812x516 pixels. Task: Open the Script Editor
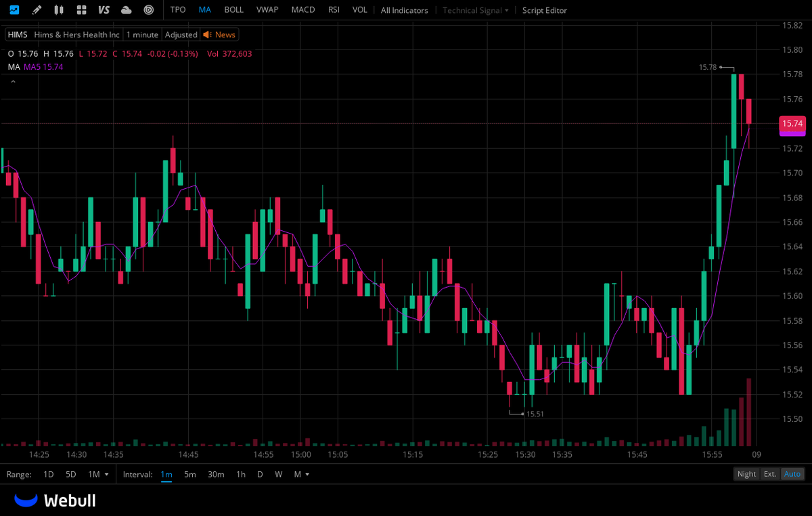click(545, 10)
